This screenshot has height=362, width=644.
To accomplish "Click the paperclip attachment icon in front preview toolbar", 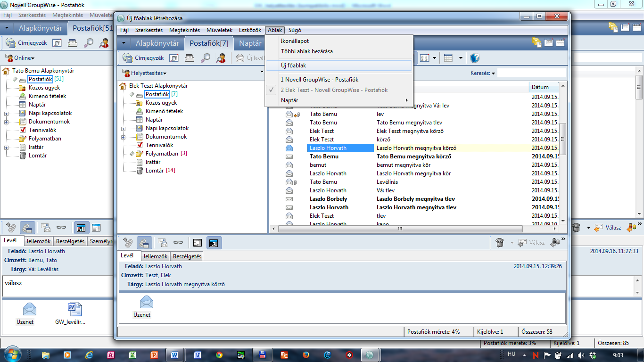I will [x=128, y=243].
